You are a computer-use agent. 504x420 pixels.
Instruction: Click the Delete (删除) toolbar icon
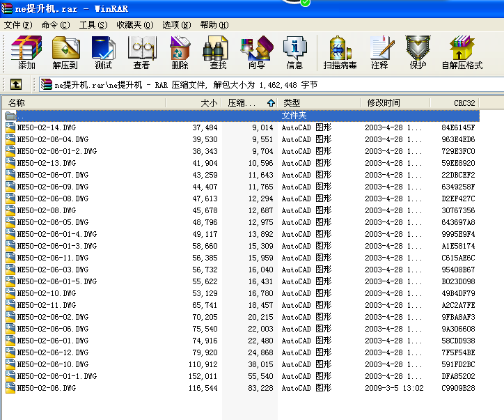click(x=180, y=53)
